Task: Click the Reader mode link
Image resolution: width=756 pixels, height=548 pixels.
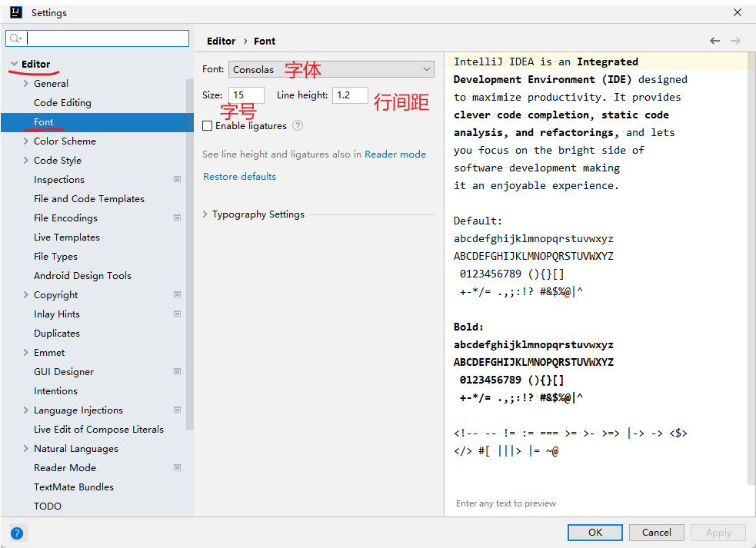Action: pos(395,154)
